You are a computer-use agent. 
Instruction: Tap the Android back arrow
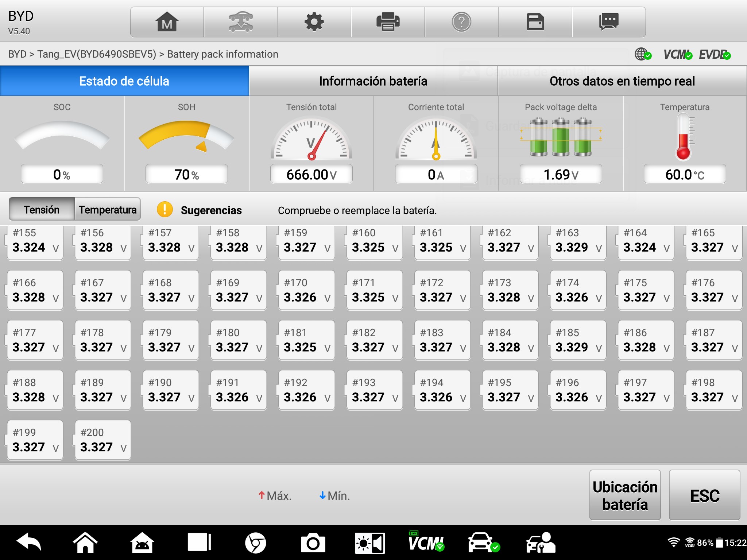click(29, 543)
